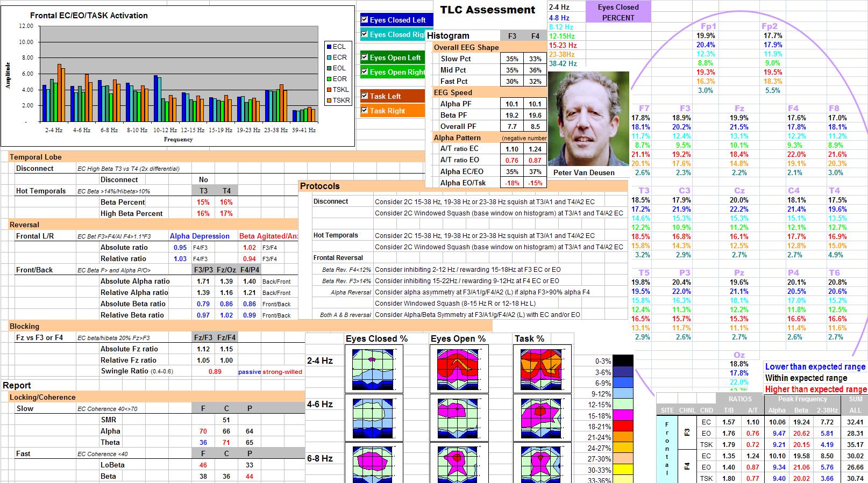Pick the 9-12% light blue scale swatch
Image resolution: width=868 pixels, height=483 pixels.
click(623, 394)
